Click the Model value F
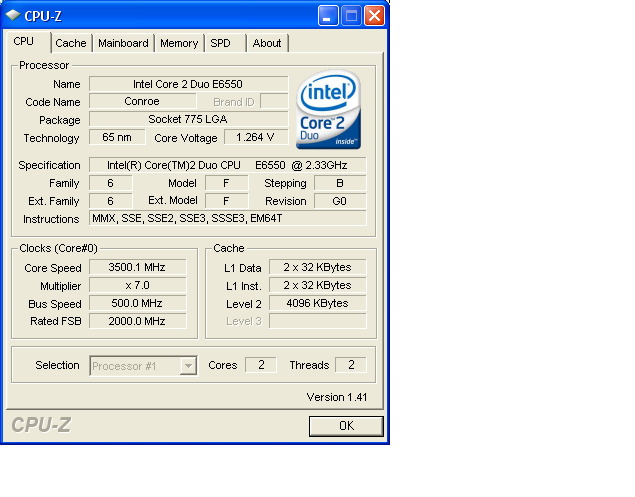The height and width of the screenshot is (497, 635). tap(226, 183)
